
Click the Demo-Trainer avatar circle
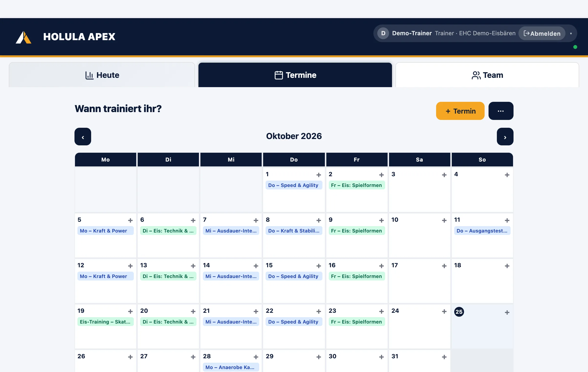pos(383,33)
